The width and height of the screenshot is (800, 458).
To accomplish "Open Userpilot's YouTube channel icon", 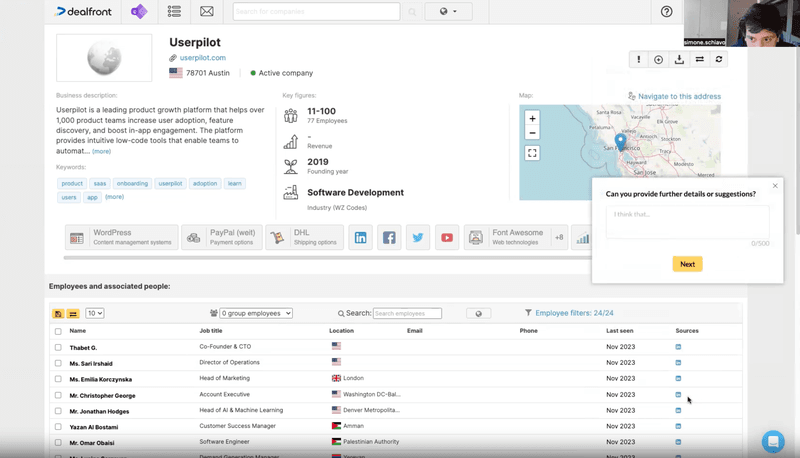I will coord(447,238).
